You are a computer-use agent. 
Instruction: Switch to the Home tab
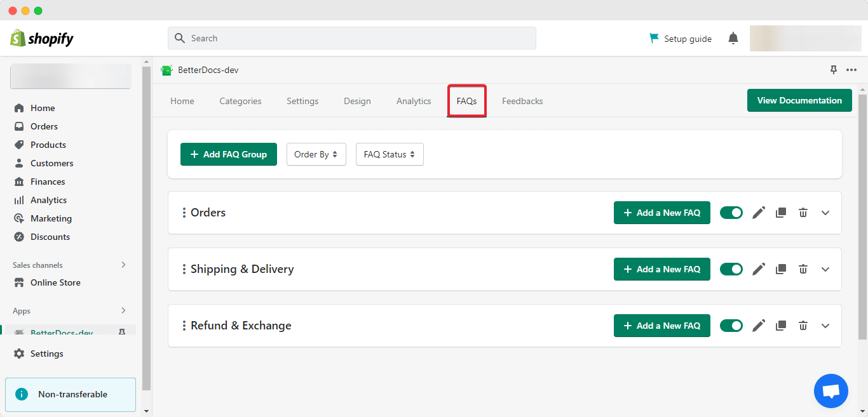182,101
